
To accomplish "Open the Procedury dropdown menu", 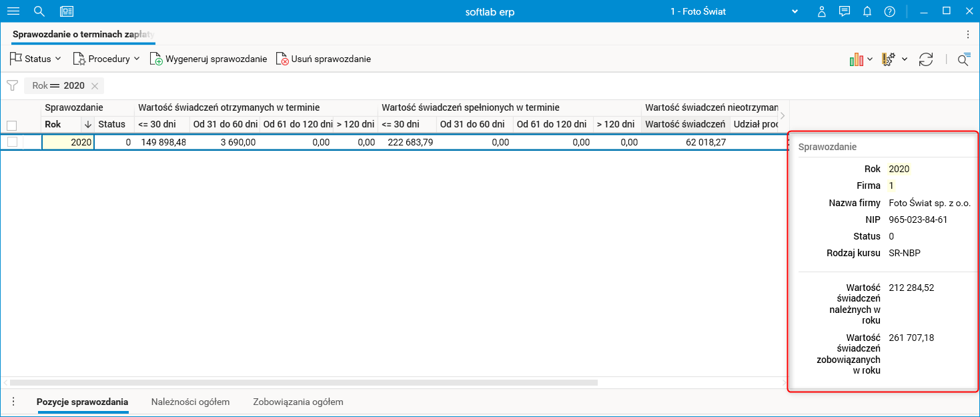I will click(106, 59).
